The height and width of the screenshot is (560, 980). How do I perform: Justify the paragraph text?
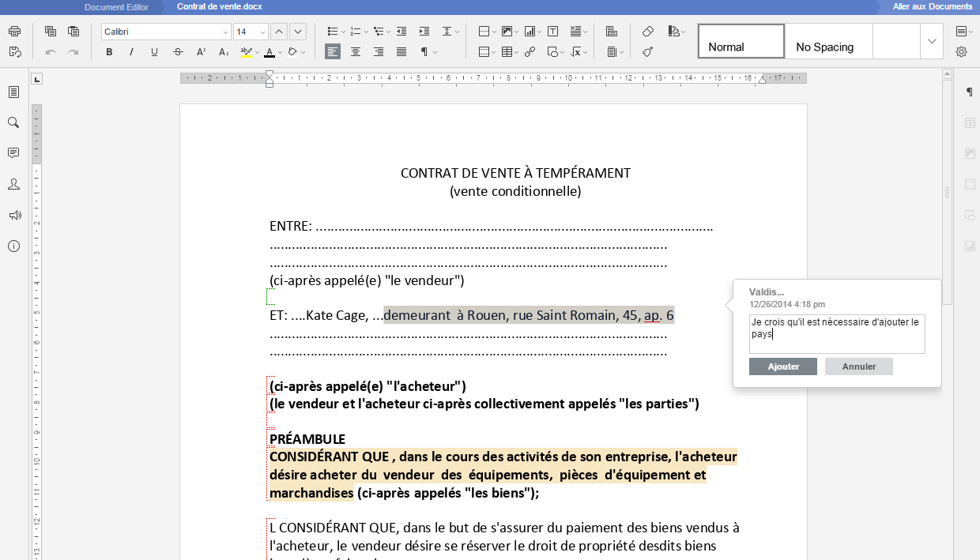tap(401, 52)
